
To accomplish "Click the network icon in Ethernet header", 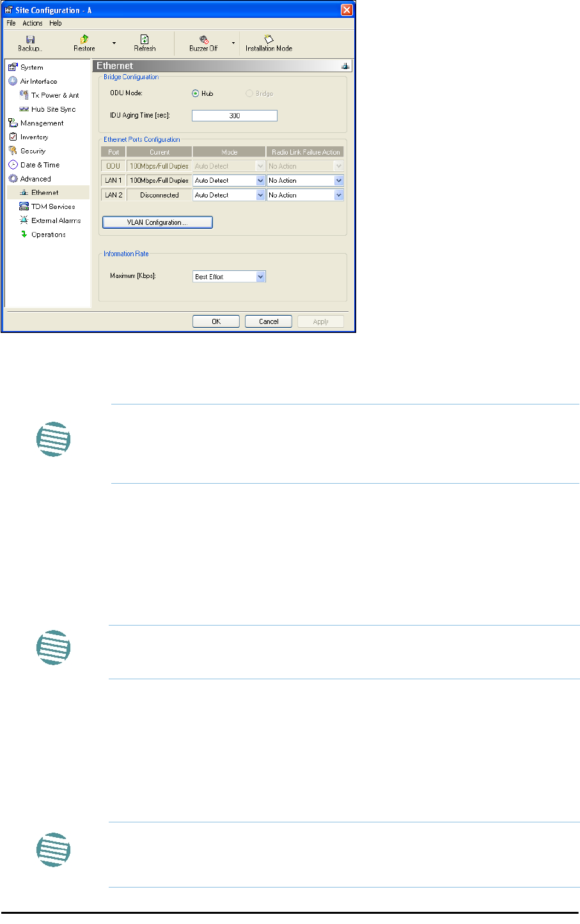I will click(x=345, y=66).
